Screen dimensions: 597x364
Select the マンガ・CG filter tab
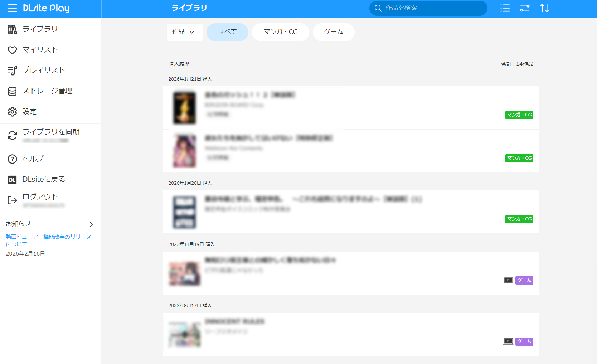(x=281, y=32)
